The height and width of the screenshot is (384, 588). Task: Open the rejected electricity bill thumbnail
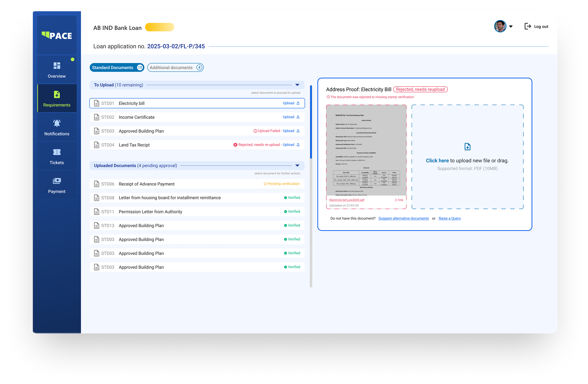coord(366,150)
